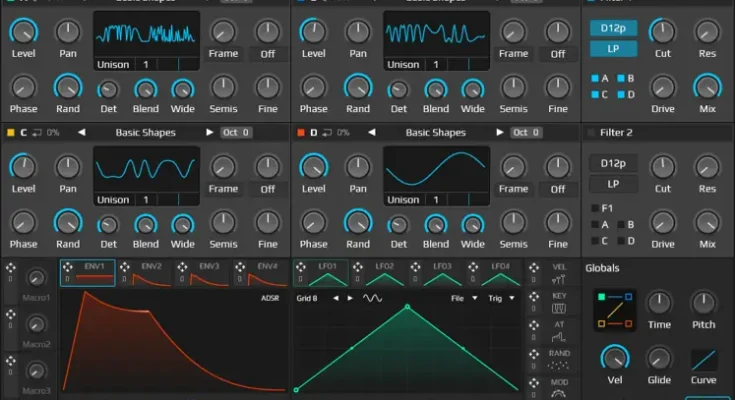Image resolution: width=735 pixels, height=400 pixels.
Task: Tick the D checkbox in Filter 2
Action: point(621,241)
